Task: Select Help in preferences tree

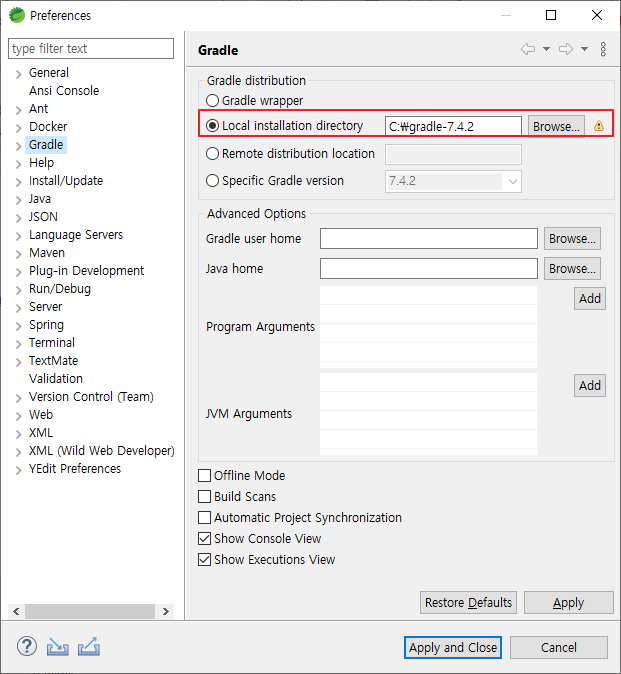Action: pos(41,163)
